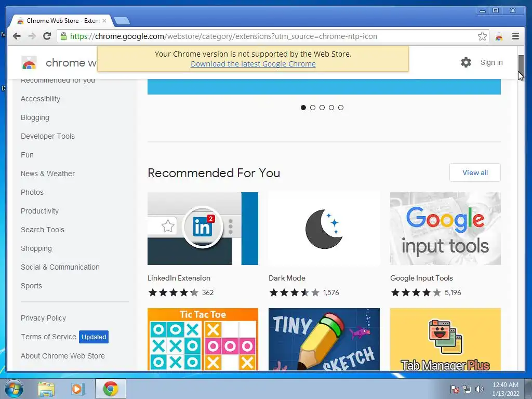Open the Tic Tac Toe thumbnail

(203, 339)
